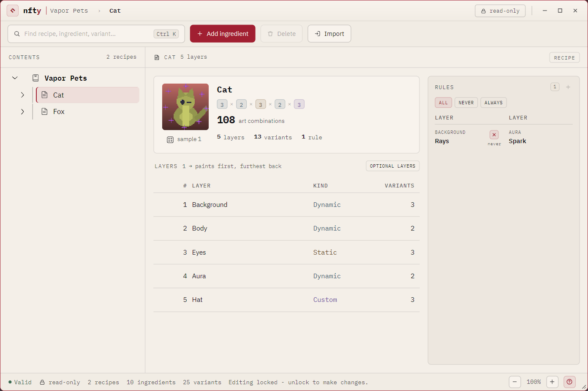Click the Vapor Pets breadcrumb
Screen dimensions: 588x391
[69, 11]
